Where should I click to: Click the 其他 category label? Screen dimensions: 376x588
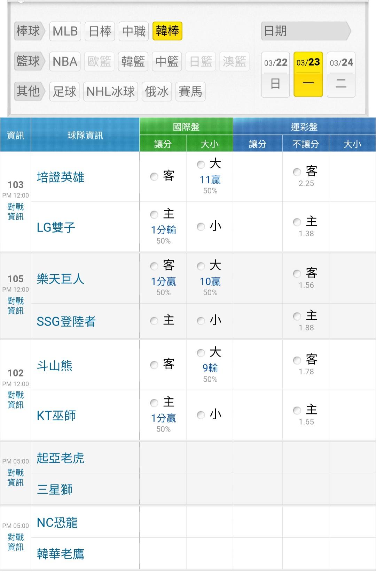30,92
